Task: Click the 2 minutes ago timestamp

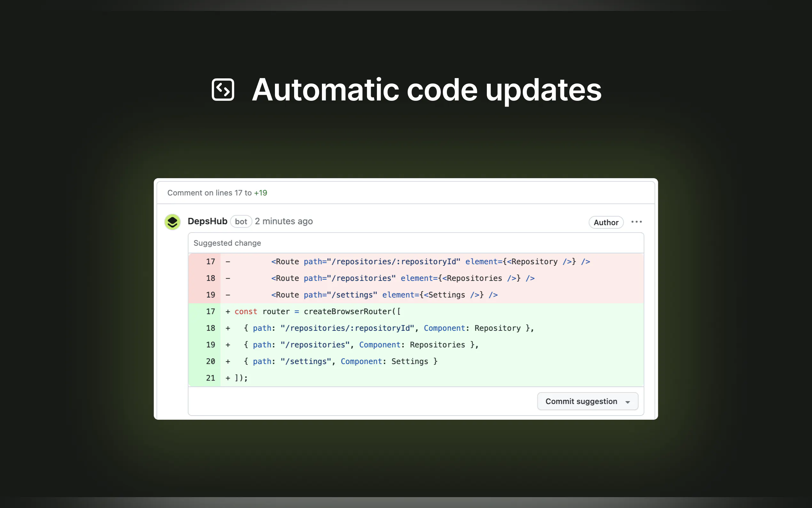Action: coord(283,221)
